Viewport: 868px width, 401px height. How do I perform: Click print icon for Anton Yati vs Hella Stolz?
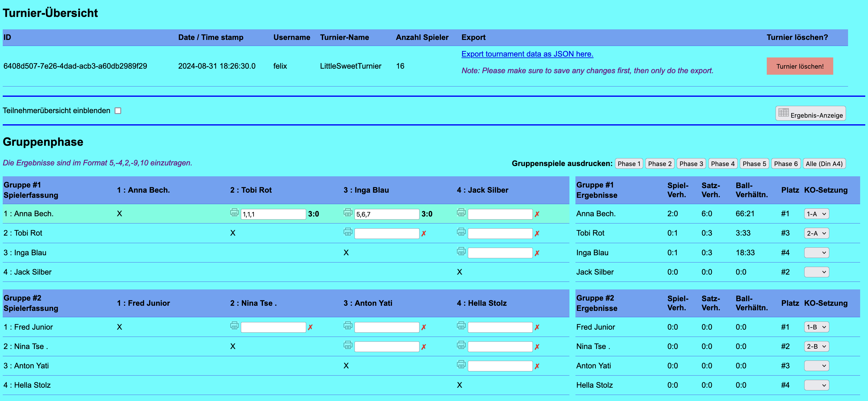[461, 365]
